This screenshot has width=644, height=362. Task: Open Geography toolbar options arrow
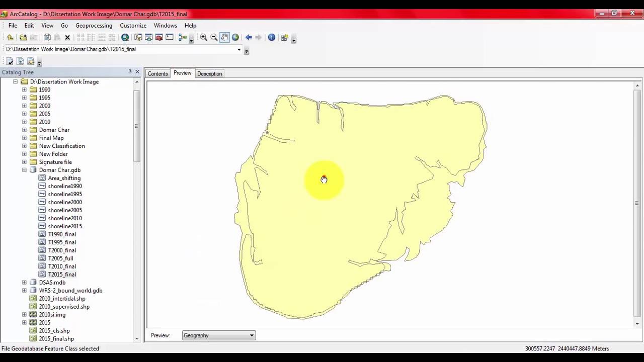(x=294, y=40)
